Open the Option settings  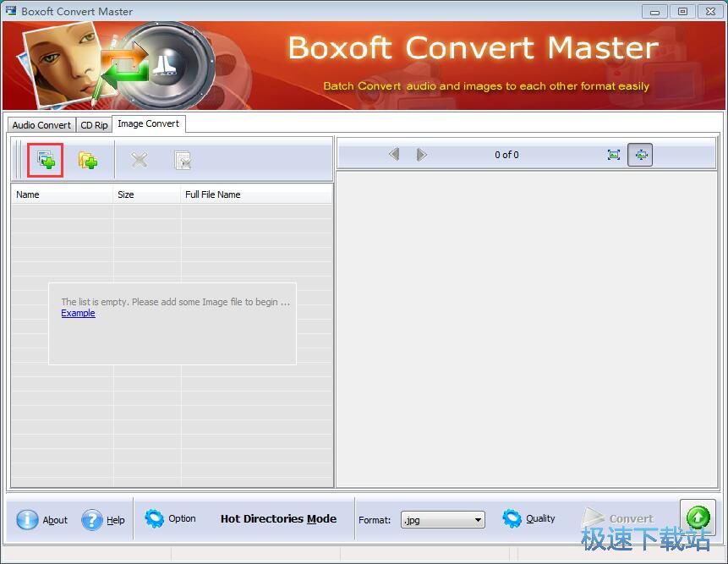171,519
